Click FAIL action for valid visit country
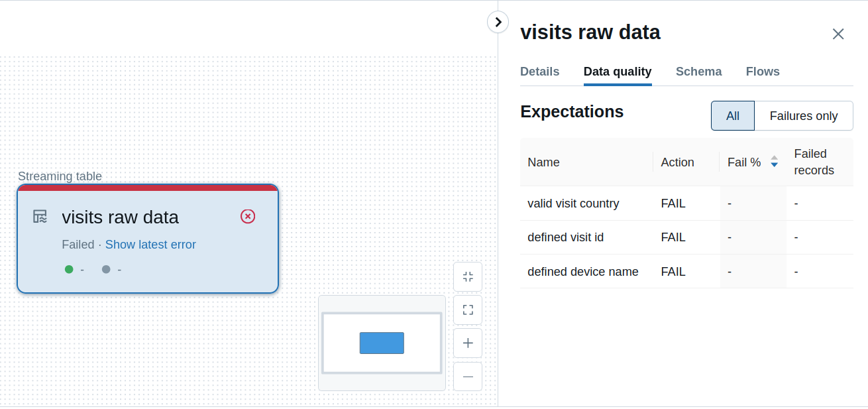868x409 pixels. 673,204
